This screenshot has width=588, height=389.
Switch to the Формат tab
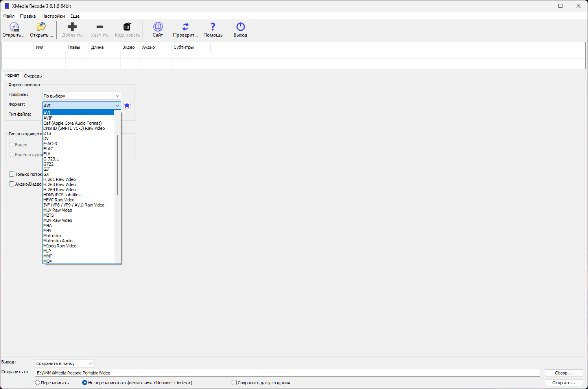12,76
